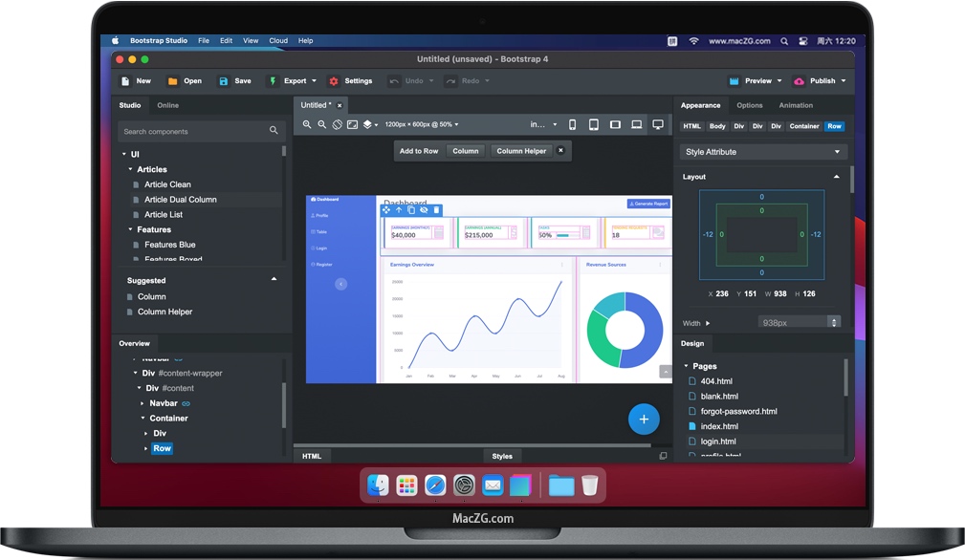965x560 pixels.
Task: Open the Style Attribute dropdown
Action: [763, 151]
